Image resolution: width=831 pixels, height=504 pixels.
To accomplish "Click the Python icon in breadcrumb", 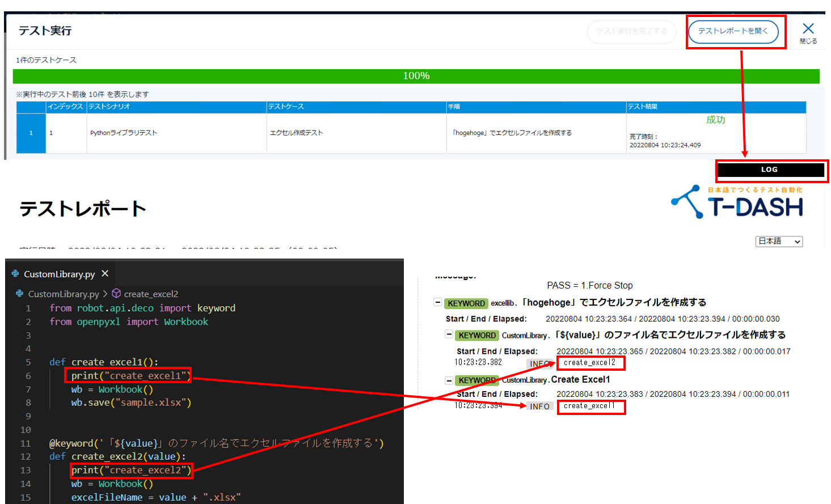I will [x=19, y=294].
